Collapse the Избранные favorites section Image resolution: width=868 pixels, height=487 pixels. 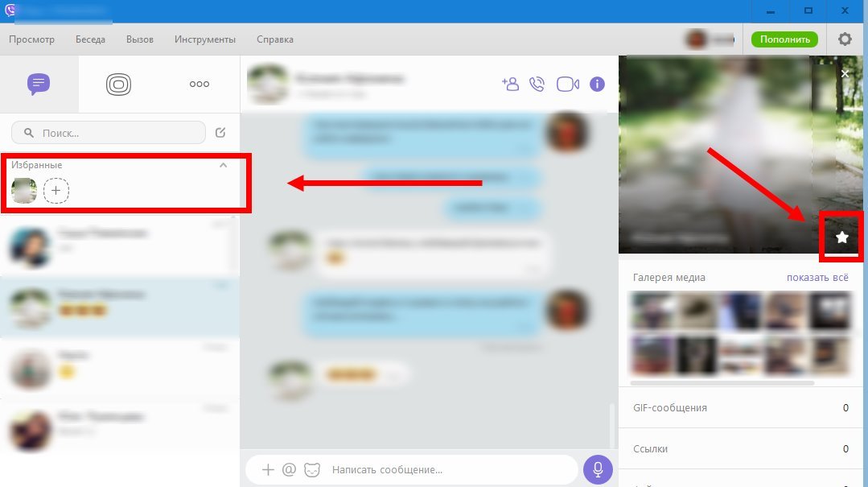coord(224,165)
